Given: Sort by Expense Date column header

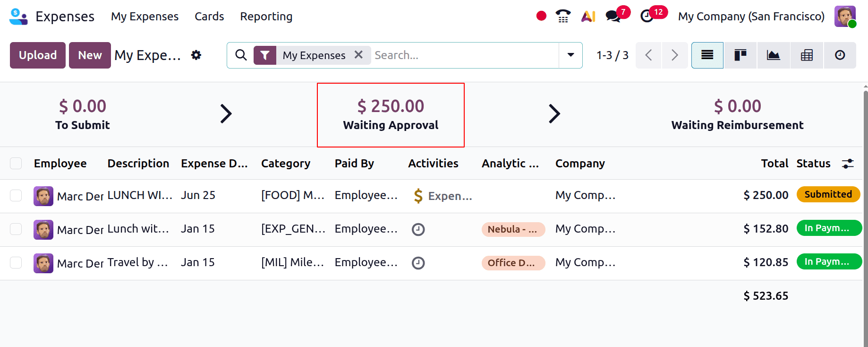Looking at the screenshot, I should 214,164.
